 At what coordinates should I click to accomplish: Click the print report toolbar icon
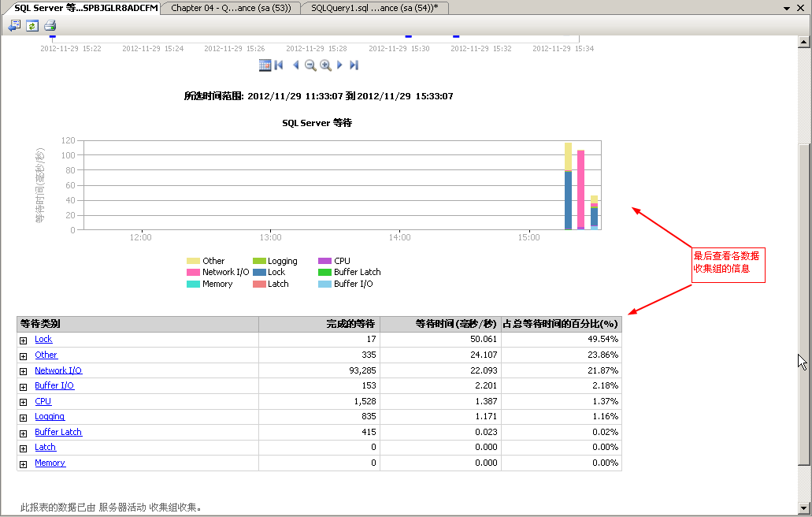pos(50,25)
